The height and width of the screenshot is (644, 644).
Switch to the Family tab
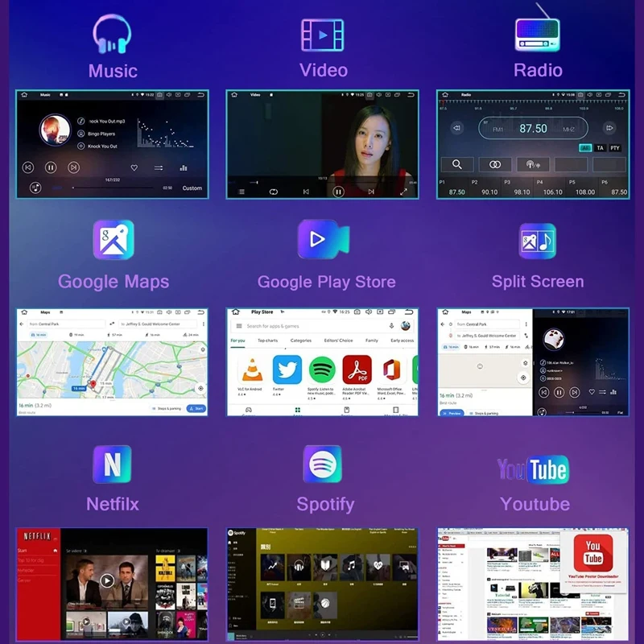coord(372,341)
